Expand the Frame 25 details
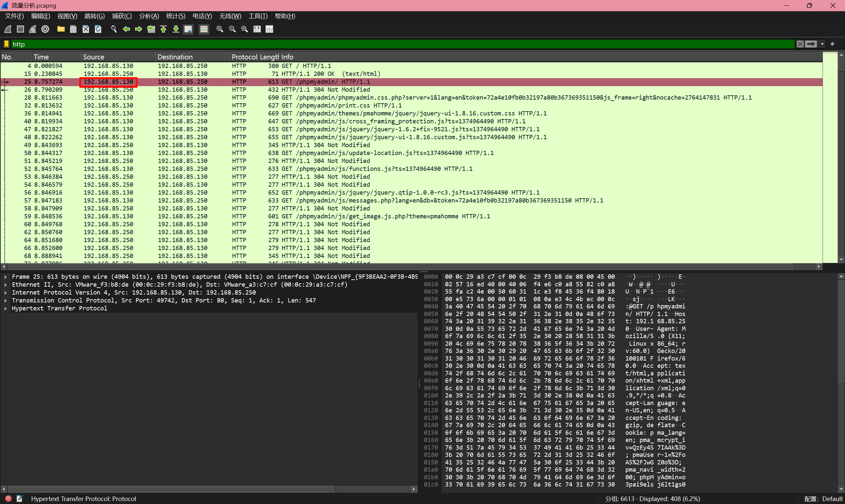 click(x=5, y=277)
